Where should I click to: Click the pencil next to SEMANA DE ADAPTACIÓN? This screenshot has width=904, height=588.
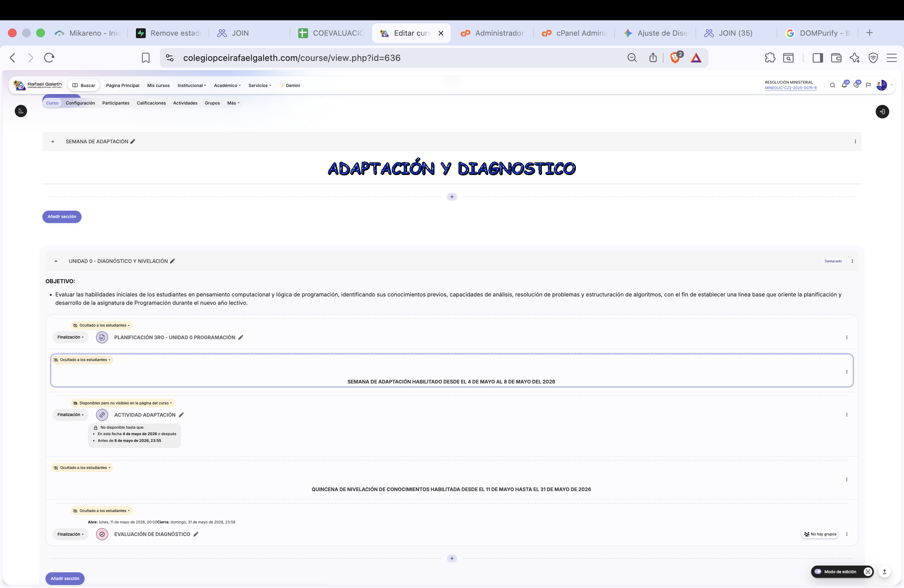(x=133, y=141)
